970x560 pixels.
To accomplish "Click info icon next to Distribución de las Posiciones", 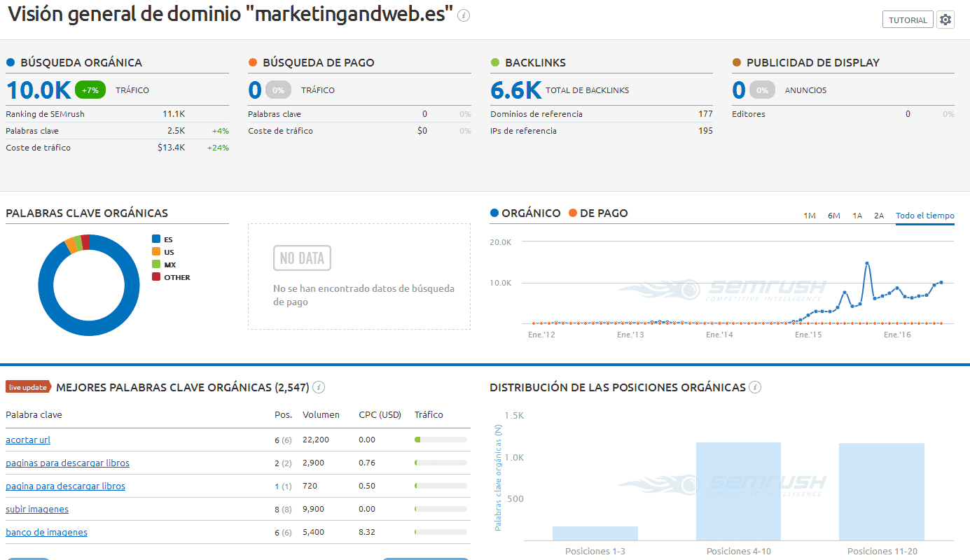I will pyautogui.click(x=755, y=387).
